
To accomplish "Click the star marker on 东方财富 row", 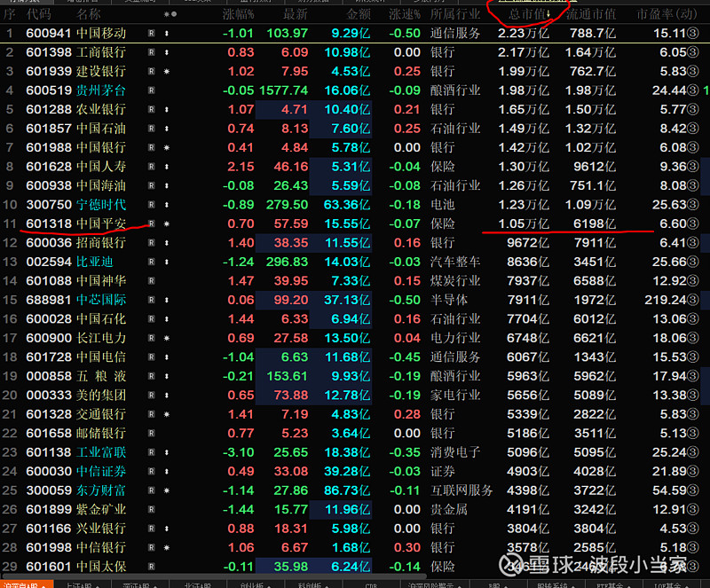I will 167,490.
